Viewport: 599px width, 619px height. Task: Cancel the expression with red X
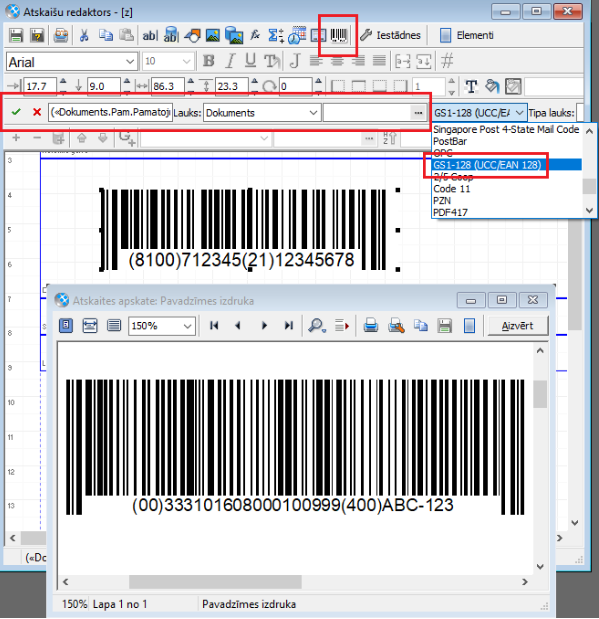[x=37, y=112]
